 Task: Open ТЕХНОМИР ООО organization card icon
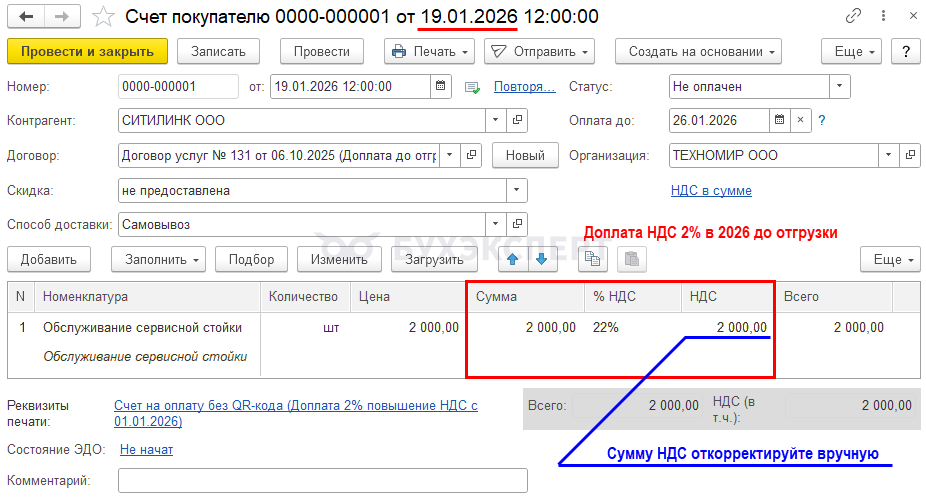pos(910,155)
